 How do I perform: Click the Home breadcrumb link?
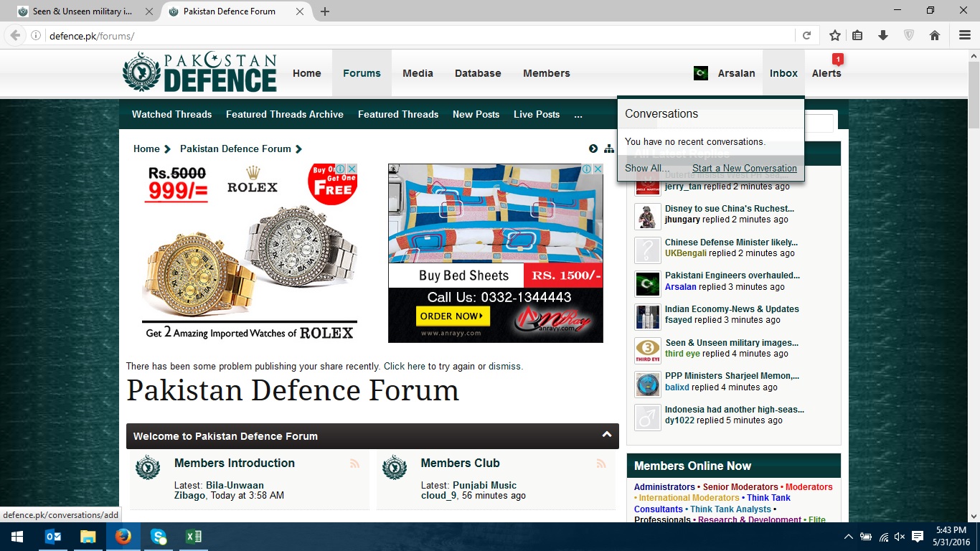coord(146,149)
